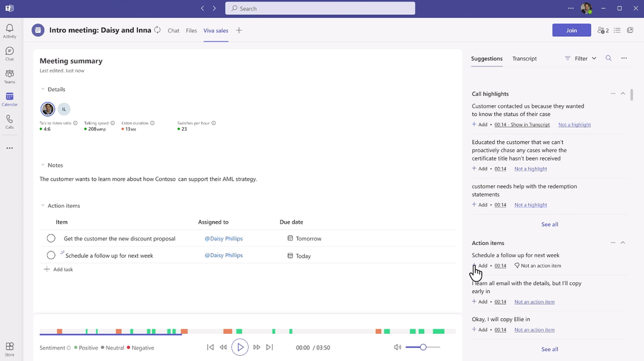Mute the recording volume speaker
Screen dimensions: 644x361
coord(397,347)
